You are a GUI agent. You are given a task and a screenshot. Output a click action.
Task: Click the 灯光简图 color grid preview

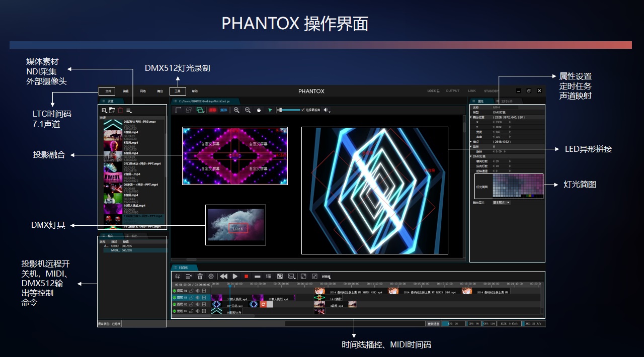pyautogui.click(x=518, y=186)
